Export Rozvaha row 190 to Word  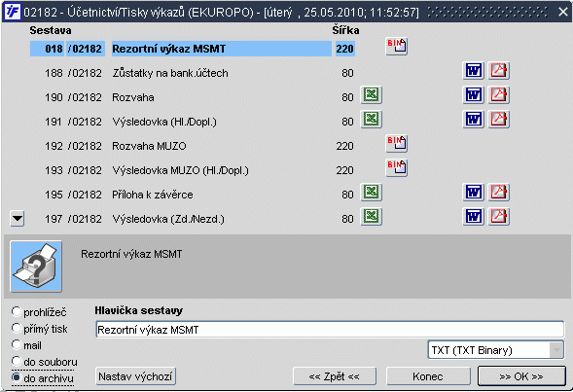point(474,95)
